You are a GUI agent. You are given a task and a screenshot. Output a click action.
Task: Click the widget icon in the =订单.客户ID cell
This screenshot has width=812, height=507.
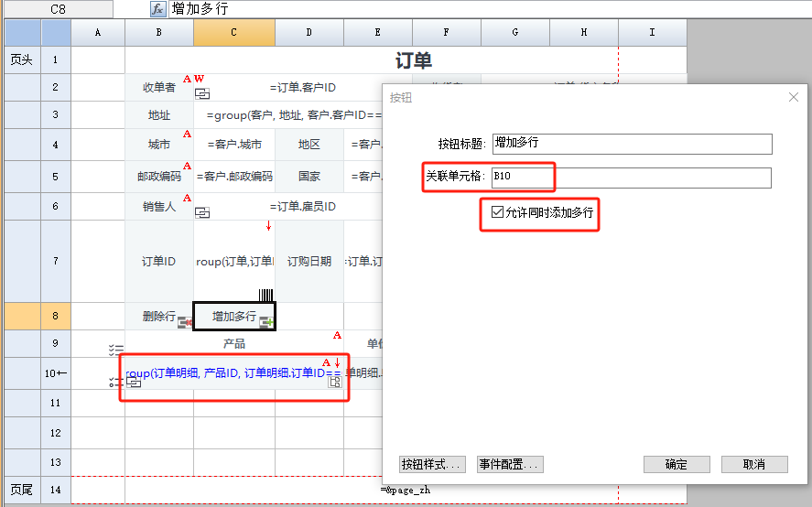[x=202, y=94]
